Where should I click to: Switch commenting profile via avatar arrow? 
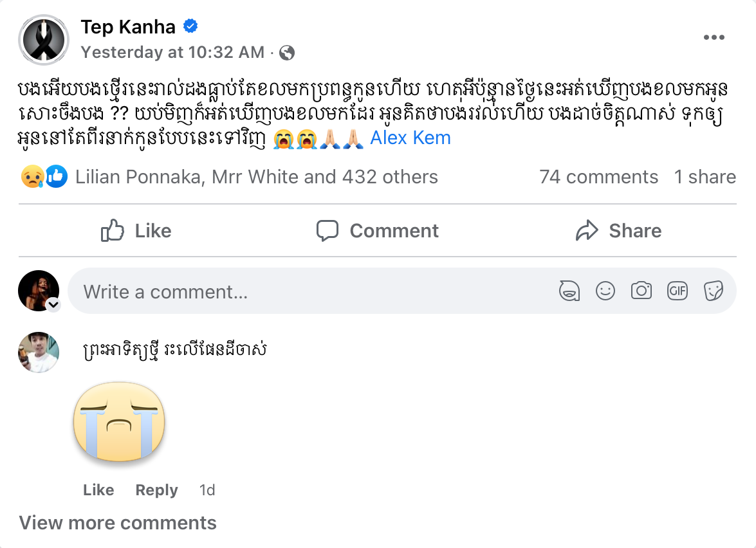[54, 305]
